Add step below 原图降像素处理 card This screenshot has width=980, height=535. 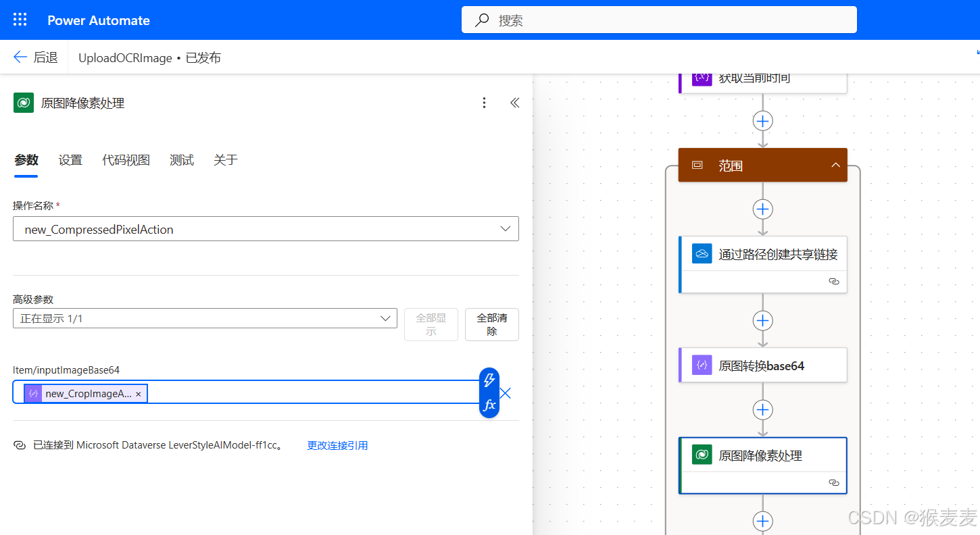(x=763, y=521)
